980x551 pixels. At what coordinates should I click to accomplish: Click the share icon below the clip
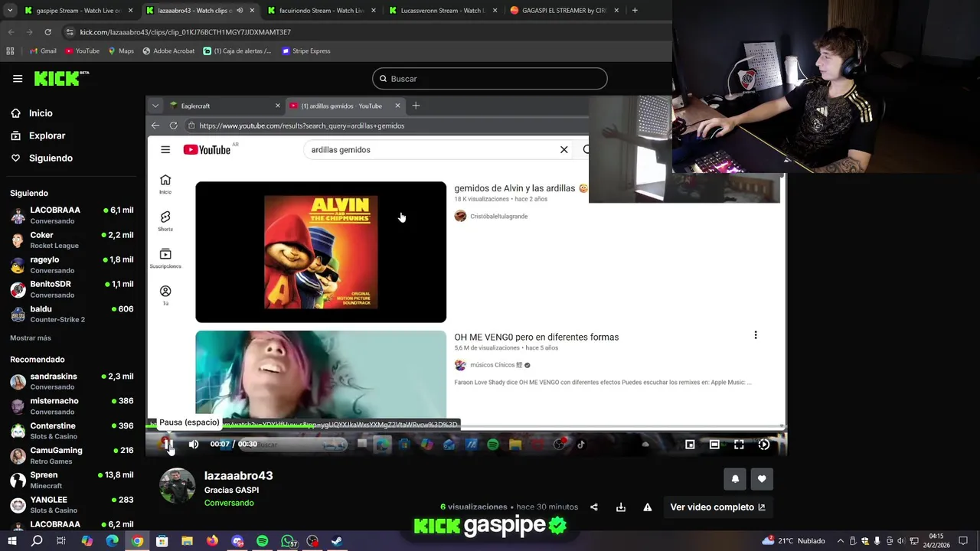click(594, 507)
